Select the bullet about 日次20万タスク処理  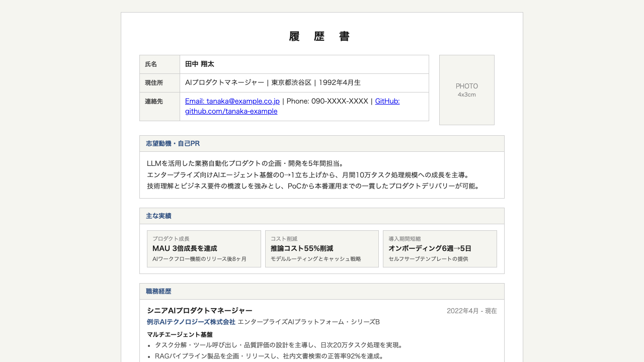(x=279, y=345)
